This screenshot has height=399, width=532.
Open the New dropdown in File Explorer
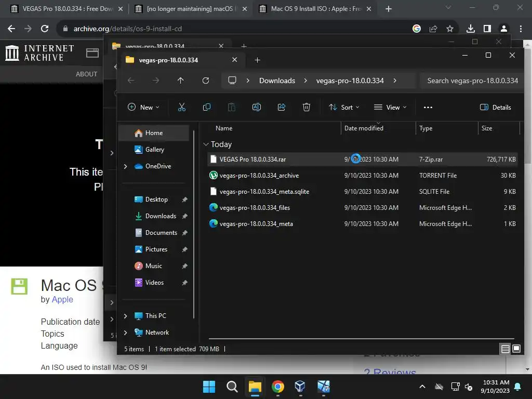point(143,107)
